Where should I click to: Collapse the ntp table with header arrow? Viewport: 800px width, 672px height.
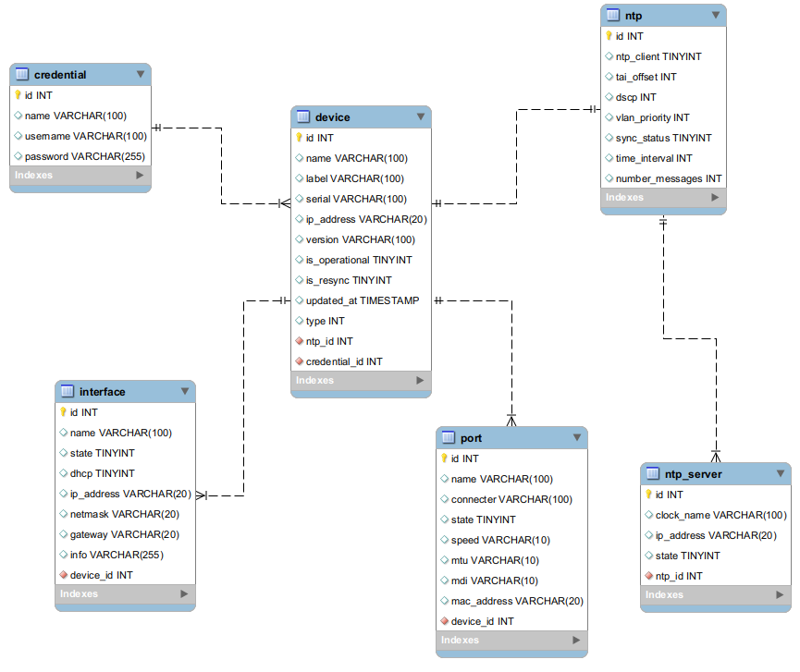715,16
